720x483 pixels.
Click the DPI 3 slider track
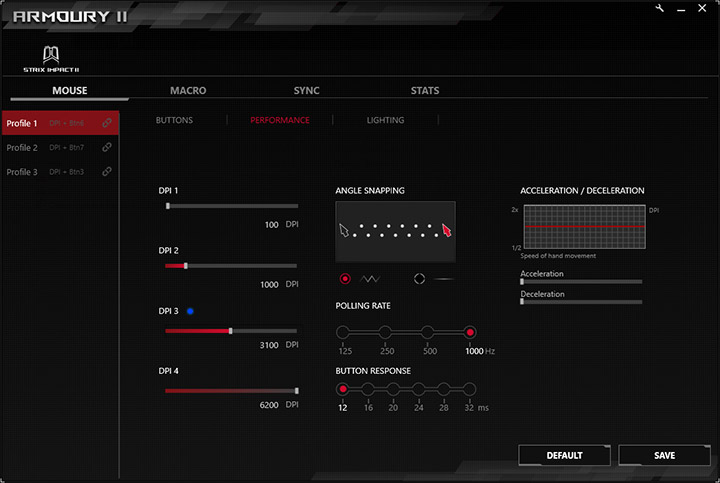[231, 331]
